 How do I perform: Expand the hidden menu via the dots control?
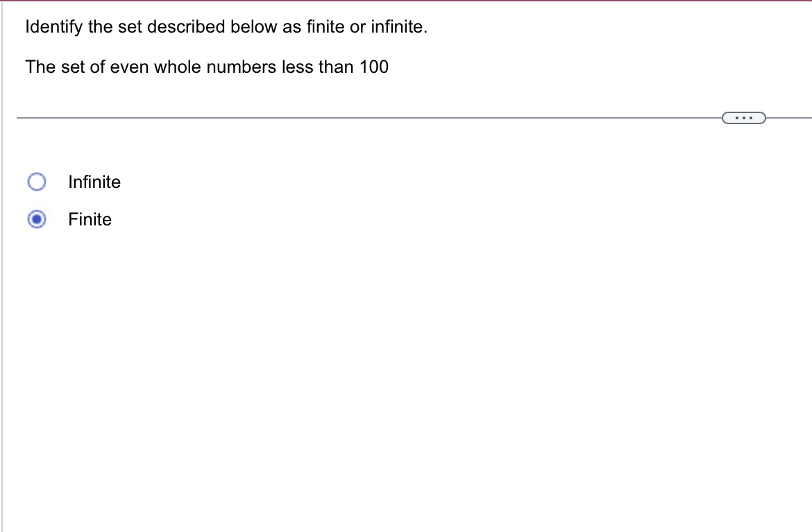(743, 118)
